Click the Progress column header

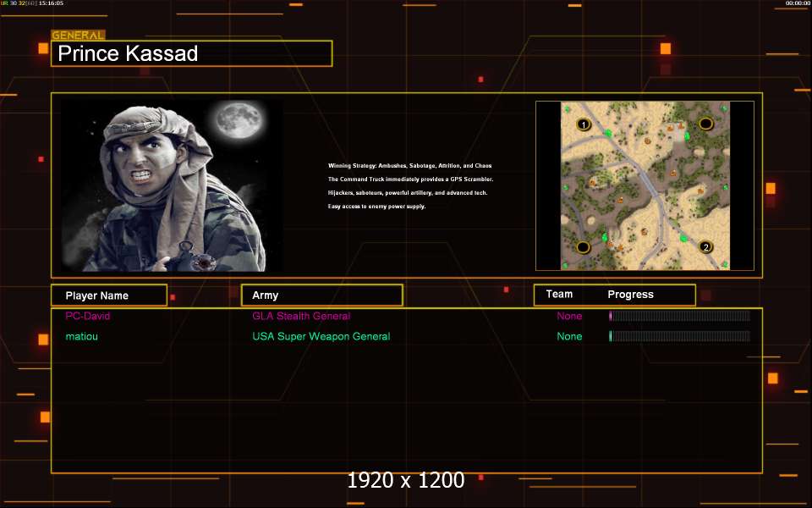pos(630,295)
